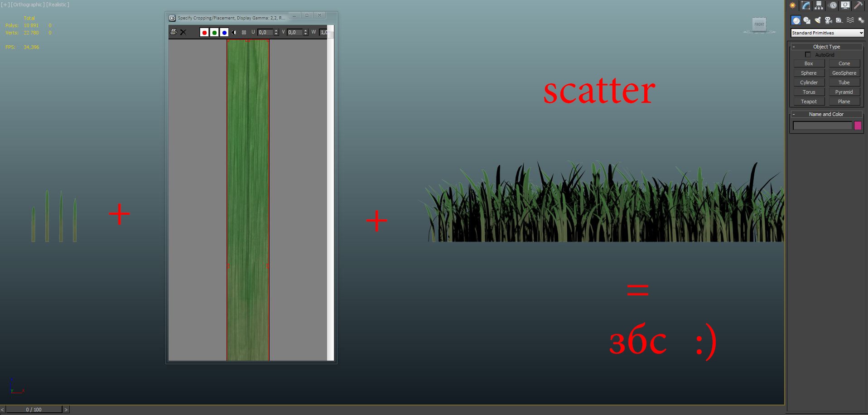Click the U offset input field
868x415 pixels.
click(265, 33)
